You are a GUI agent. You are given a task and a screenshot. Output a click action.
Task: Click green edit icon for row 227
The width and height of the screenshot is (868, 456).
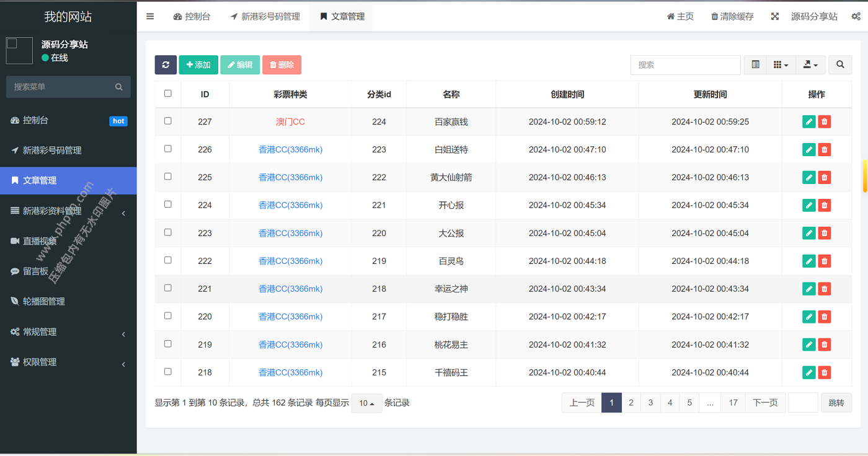(x=808, y=121)
